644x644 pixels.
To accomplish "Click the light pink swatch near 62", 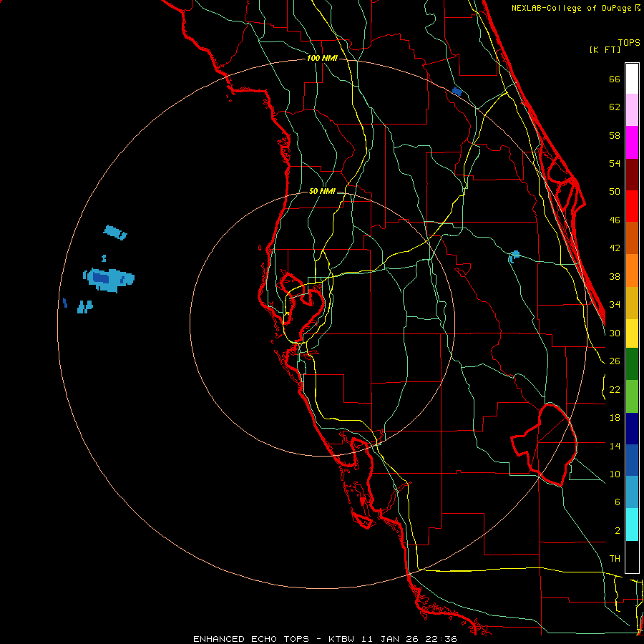I will (632, 110).
